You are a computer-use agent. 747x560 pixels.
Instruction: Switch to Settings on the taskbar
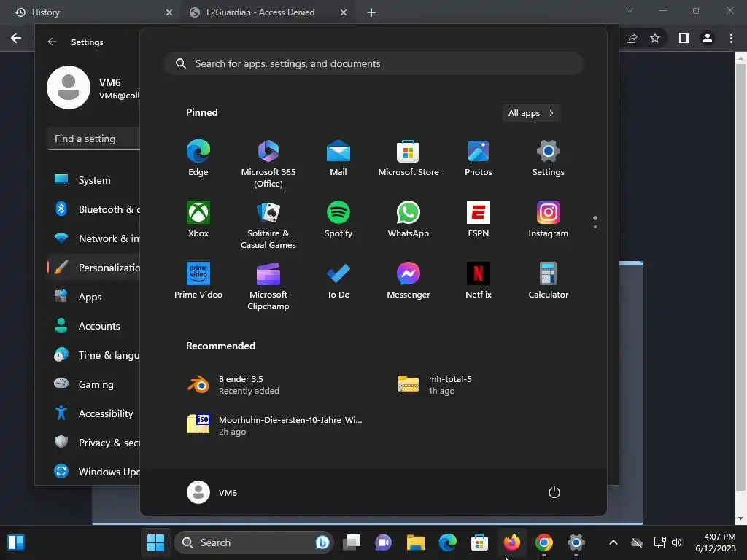pos(576,542)
